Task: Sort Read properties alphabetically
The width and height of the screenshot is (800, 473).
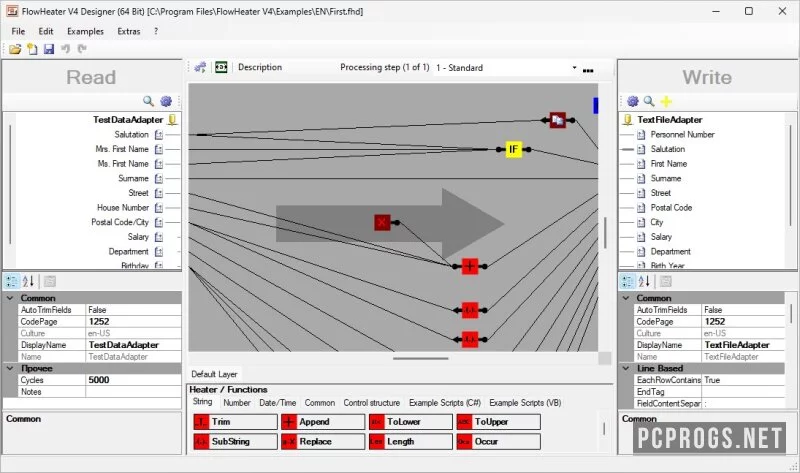Action: [x=29, y=281]
